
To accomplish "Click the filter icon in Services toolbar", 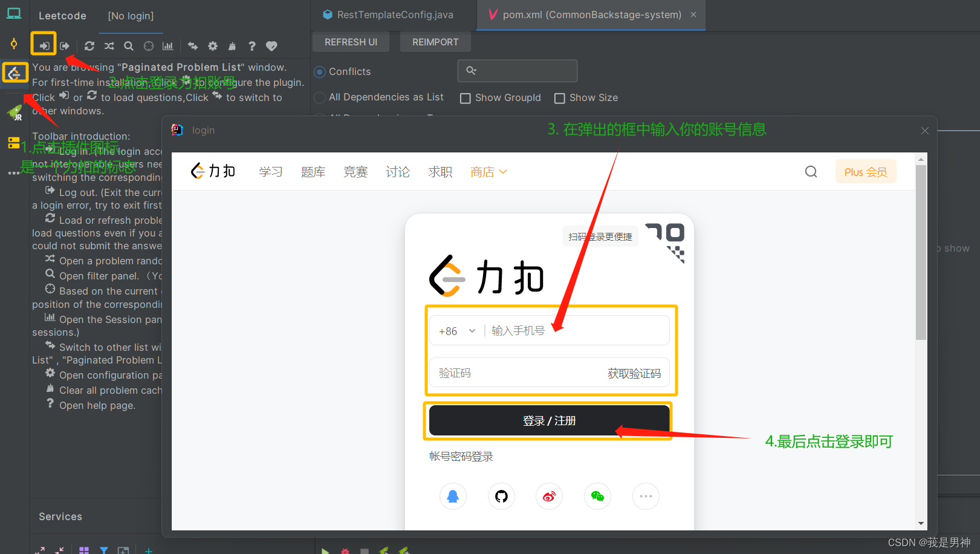I will click(104, 550).
